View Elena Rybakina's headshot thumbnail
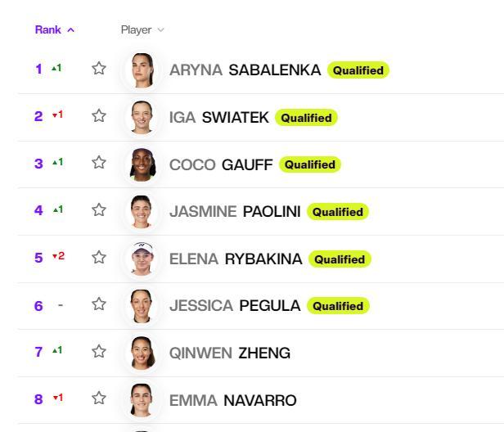This screenshot has width=504, height=432. [142, 259]
